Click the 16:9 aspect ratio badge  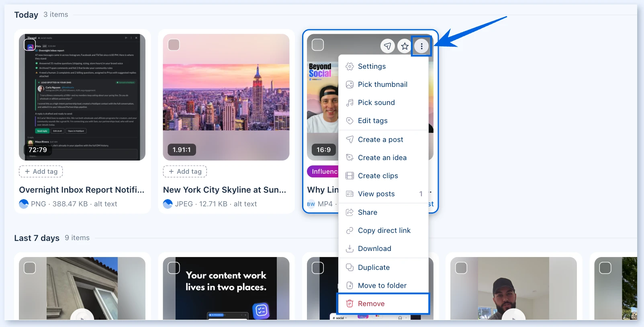(324, 150)
